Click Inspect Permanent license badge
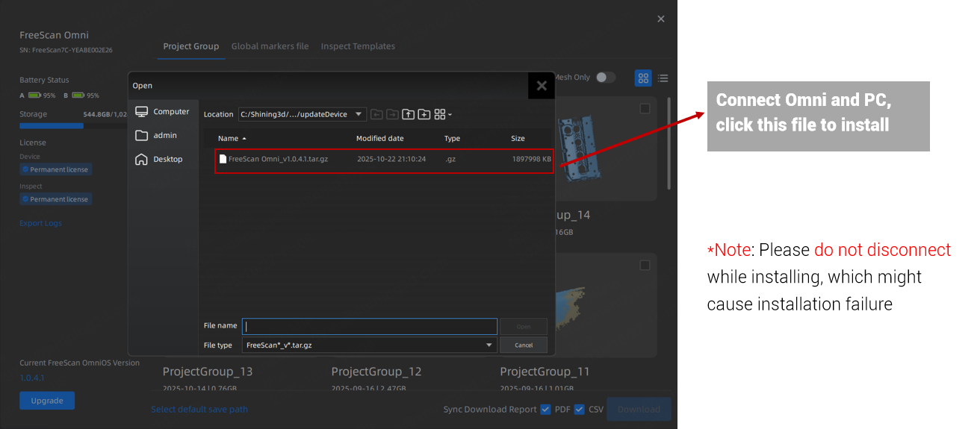980x429 pixels. (x=56, y=199)
